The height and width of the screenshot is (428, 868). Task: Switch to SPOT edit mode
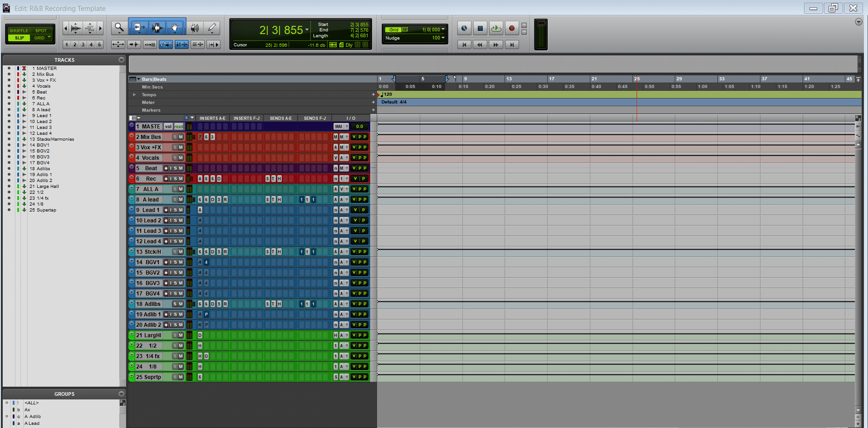[41, 31]
